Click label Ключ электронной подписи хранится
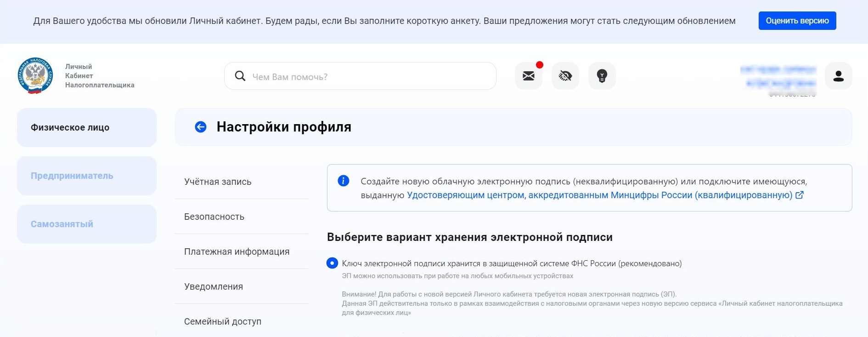This screenshot has height=337, width=868. coord(512,263)
